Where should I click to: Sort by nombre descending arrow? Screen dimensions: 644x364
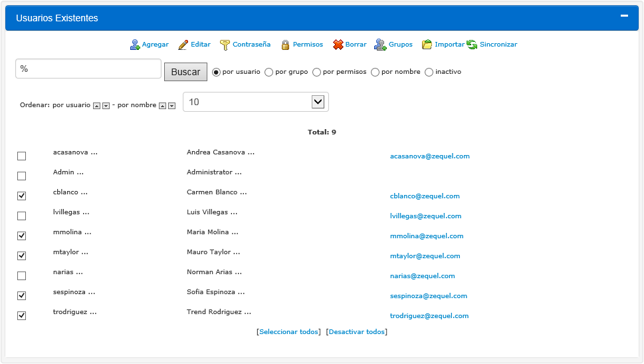click(171, 106)
